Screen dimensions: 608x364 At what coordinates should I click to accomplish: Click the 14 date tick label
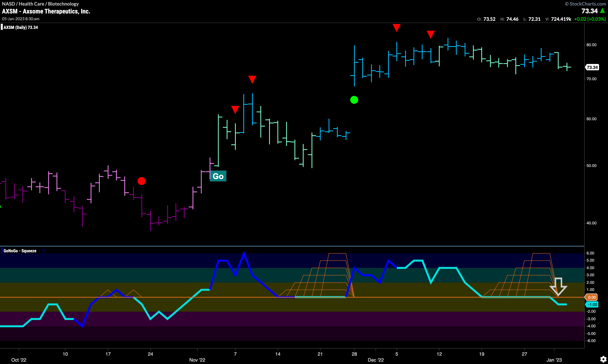[278, 354]
